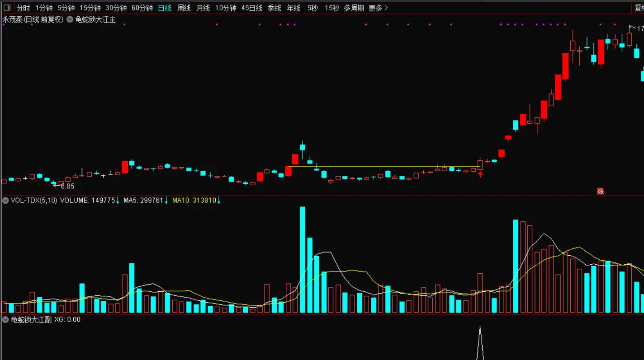Select the 60分钟 period tab
Viewport: 644px width, 360px height.
click(142, 8)
